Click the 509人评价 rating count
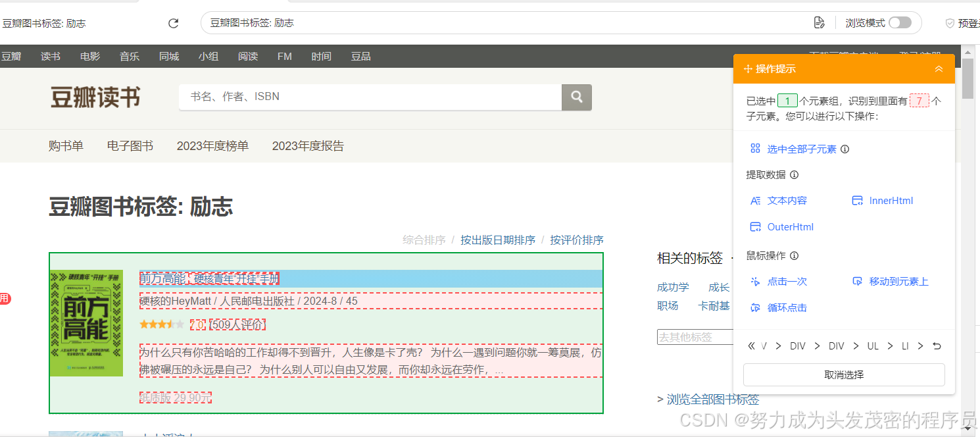 pyautogui.click(x=238, y=324)
